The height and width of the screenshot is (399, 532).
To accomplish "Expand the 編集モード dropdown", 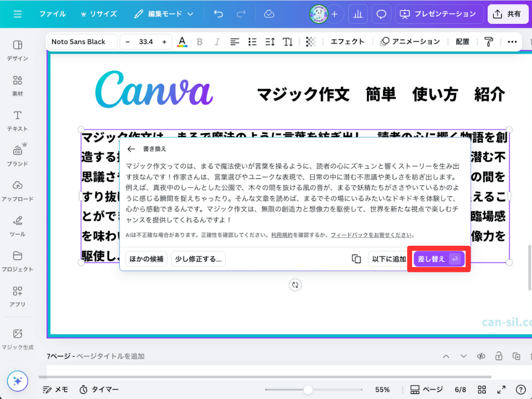I will click(x=164, y=14).
